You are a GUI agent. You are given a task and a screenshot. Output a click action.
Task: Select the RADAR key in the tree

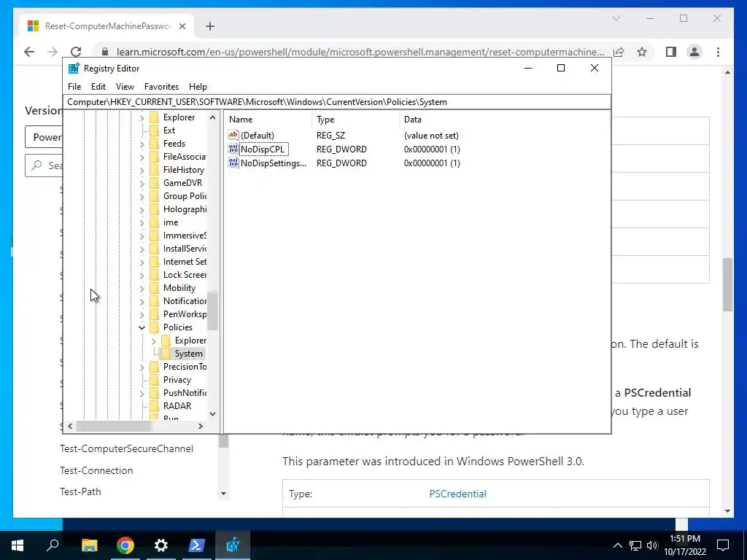177,405
